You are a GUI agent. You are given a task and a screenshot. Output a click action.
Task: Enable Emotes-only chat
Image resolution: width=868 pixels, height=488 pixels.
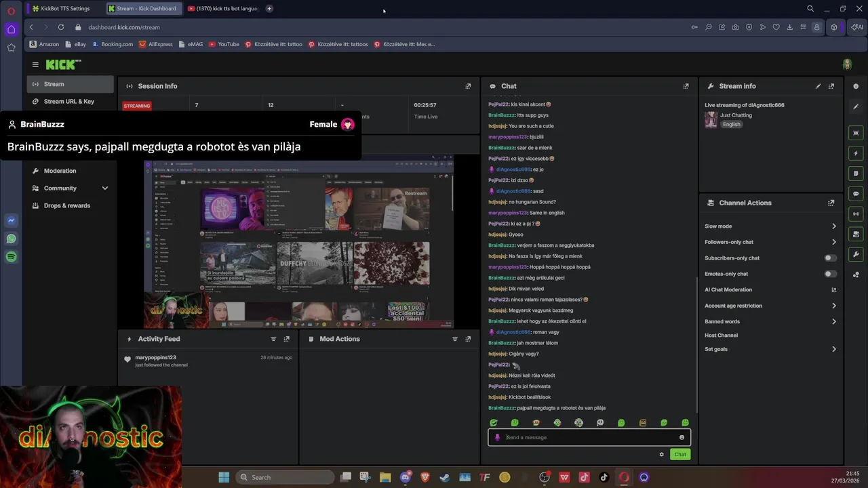(x=830, y=274)
